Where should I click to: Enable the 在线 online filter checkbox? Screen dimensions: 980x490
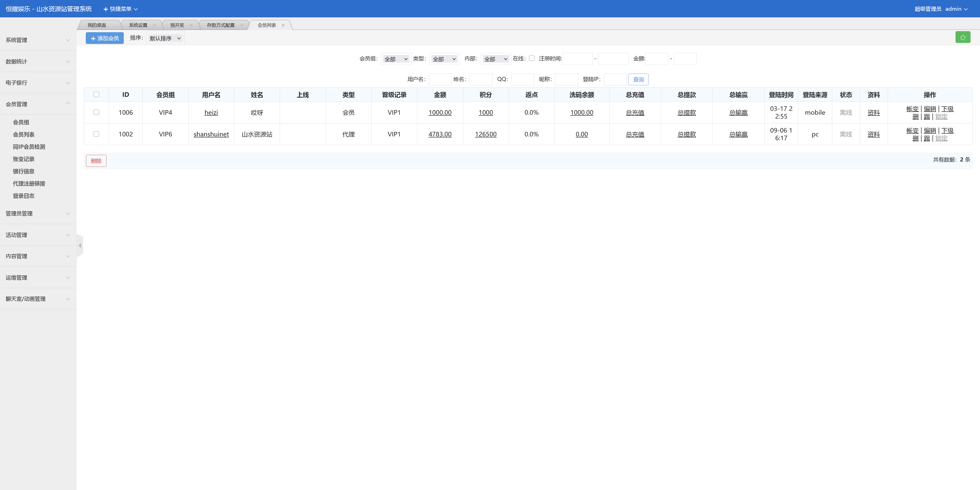(531, 58)
